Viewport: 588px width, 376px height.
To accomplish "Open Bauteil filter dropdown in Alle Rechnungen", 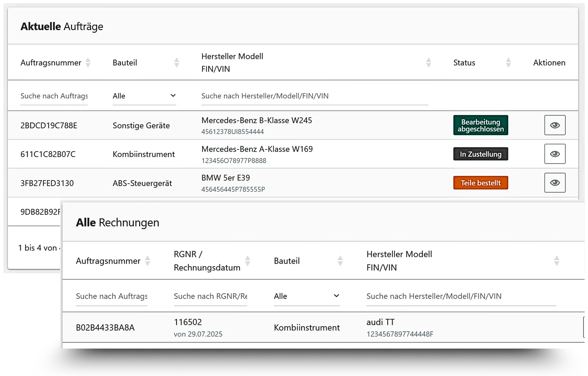I will tap(307, 296).
